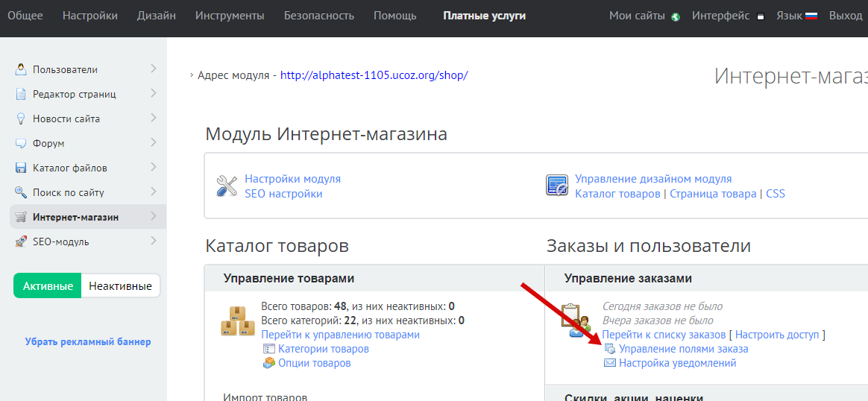Select Каталог файлов in sidebar
Screen dimensions: 868x401
tap(69, 168)
